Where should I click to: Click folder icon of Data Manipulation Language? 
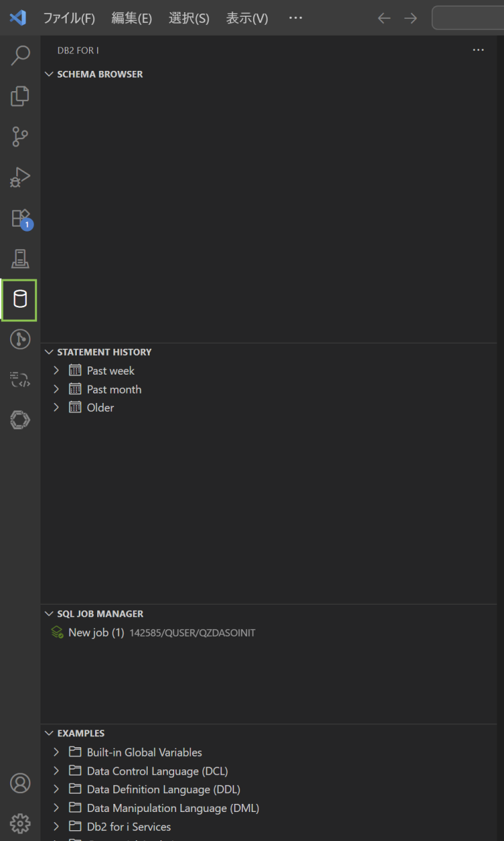click(x=75, y=808)
